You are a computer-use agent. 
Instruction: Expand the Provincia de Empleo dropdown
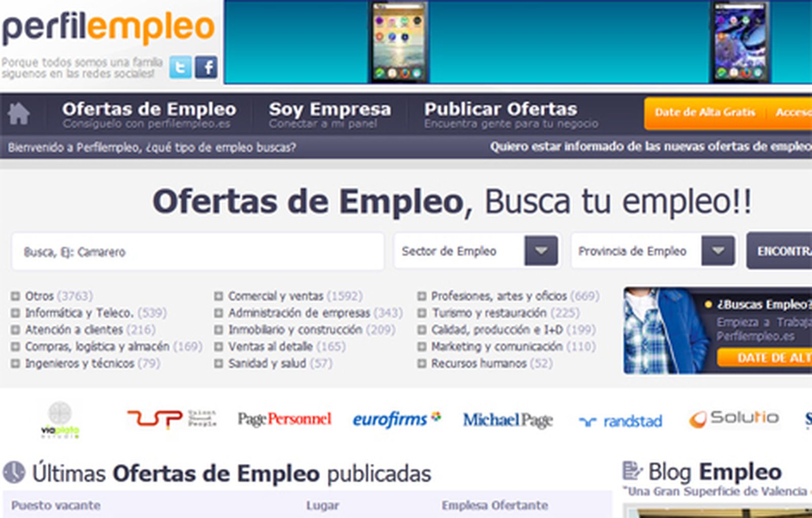718,251
